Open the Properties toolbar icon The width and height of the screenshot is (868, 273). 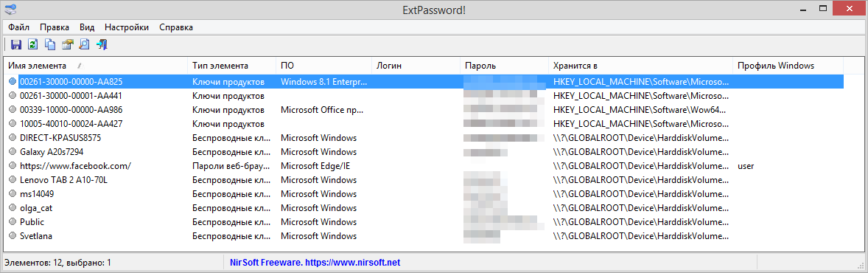[67, 44]
